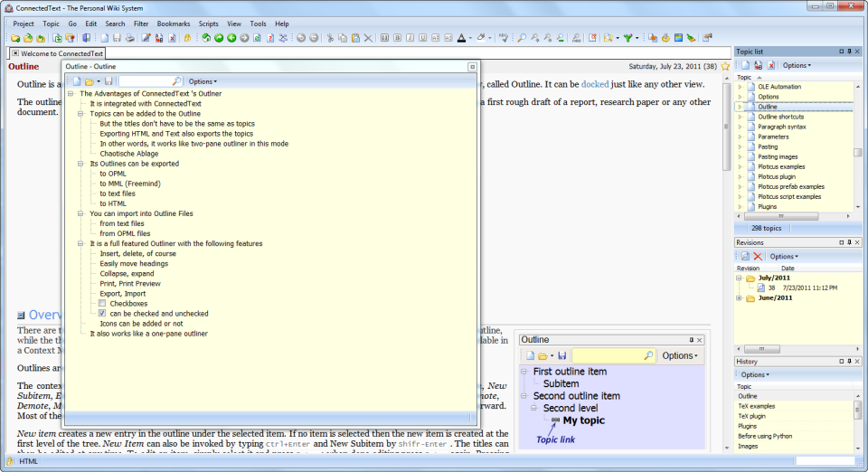Toggle the bookmark star beside the date
Image resolution: width=868 pixels, height=472 pixels.
725,67
